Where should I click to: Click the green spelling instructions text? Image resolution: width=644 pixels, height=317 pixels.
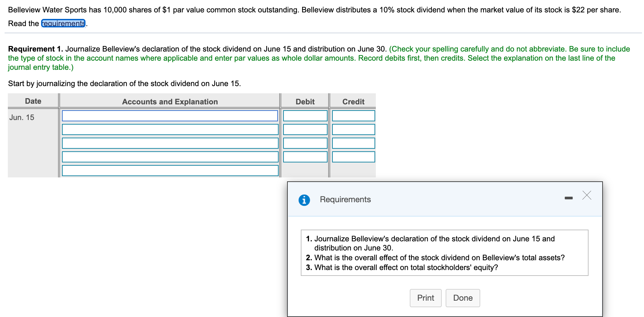point(319,58)
